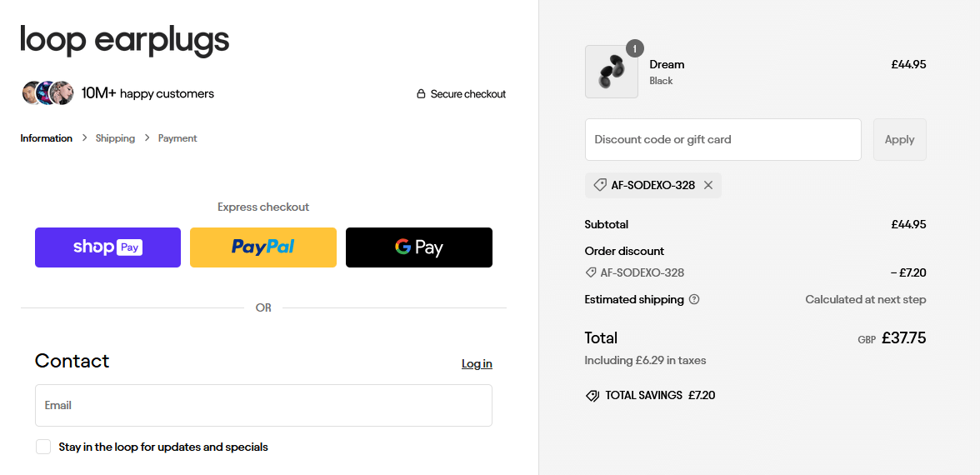Go to the Information breadcrumb step
This screenshot has width=980, height=475.
point(46,138)
